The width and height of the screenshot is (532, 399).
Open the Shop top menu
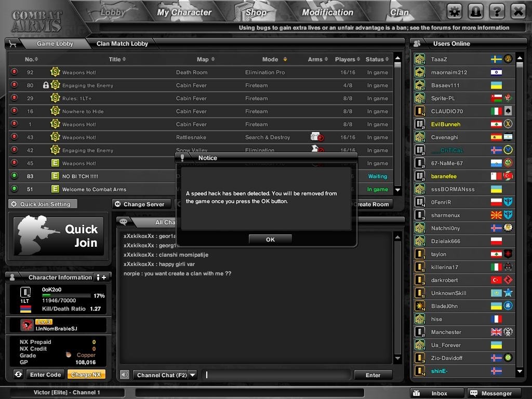(256, 12)
